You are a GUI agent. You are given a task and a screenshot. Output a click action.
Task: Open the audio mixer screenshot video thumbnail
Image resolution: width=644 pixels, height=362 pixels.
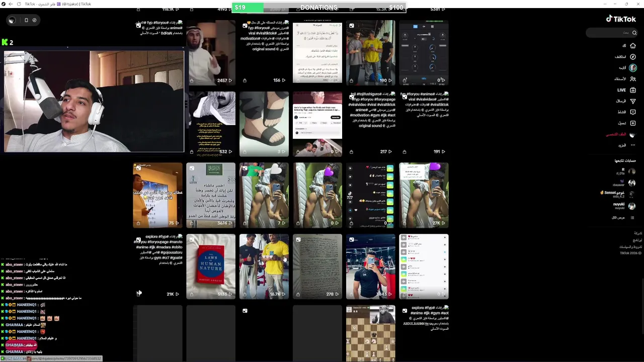pyautogui.click(x=424, y=53)
